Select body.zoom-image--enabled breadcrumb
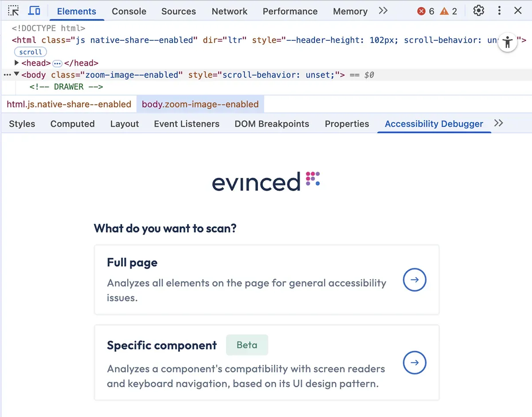The height and width of the screenshot is (417, 532). [x=200, y=104]
